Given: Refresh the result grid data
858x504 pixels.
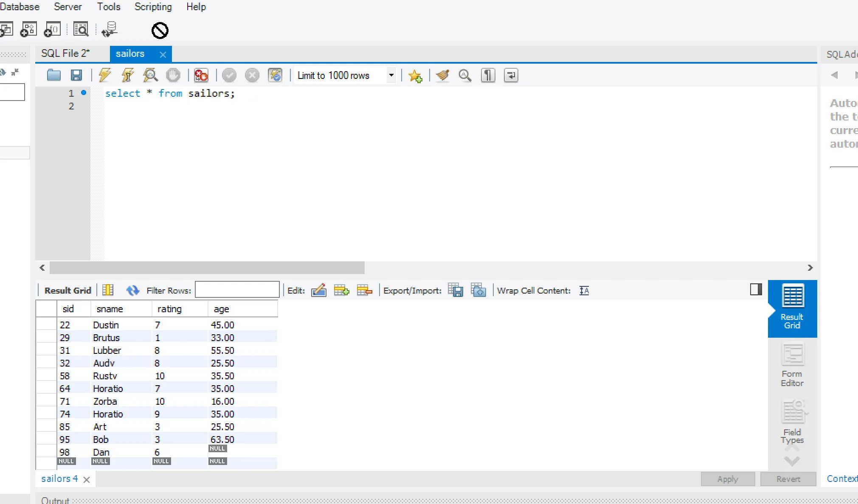Looking at the screenshot, I should click(x=132, y=291).
